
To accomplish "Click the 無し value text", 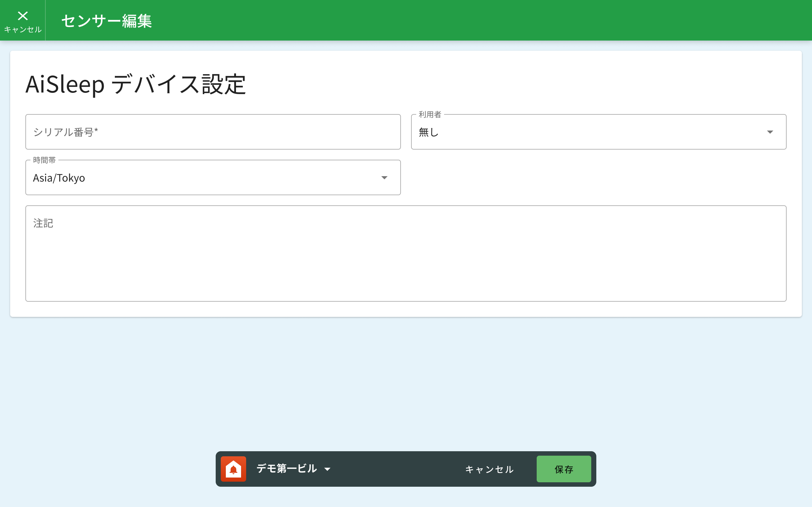I will point(429,132).
